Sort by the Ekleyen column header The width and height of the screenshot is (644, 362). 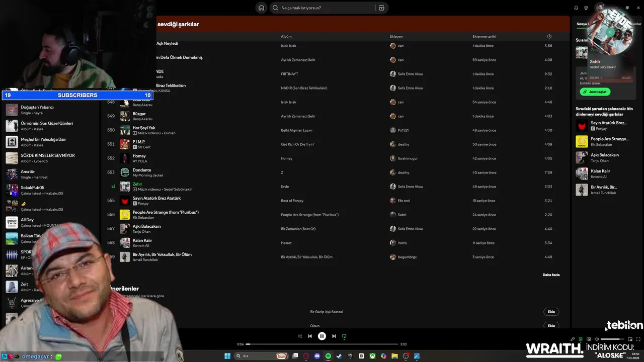pos(396,36)
